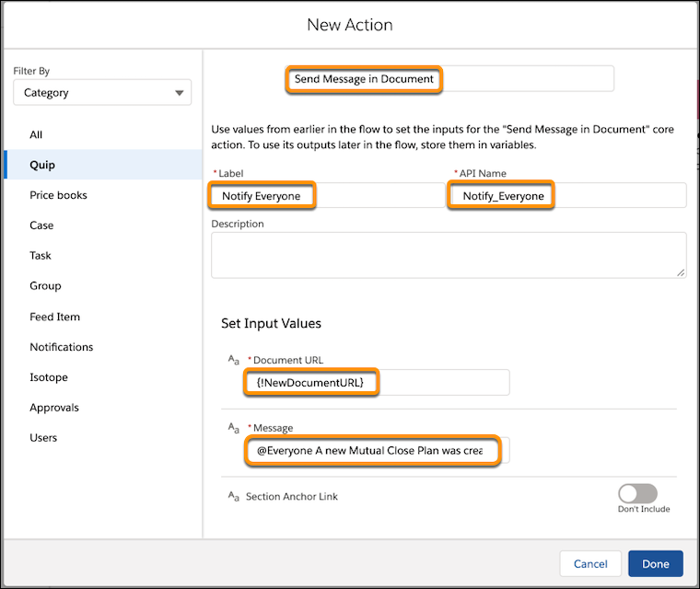
Task: Toggle Section Anchor Link include switch
Action: (x=637, y=493)
